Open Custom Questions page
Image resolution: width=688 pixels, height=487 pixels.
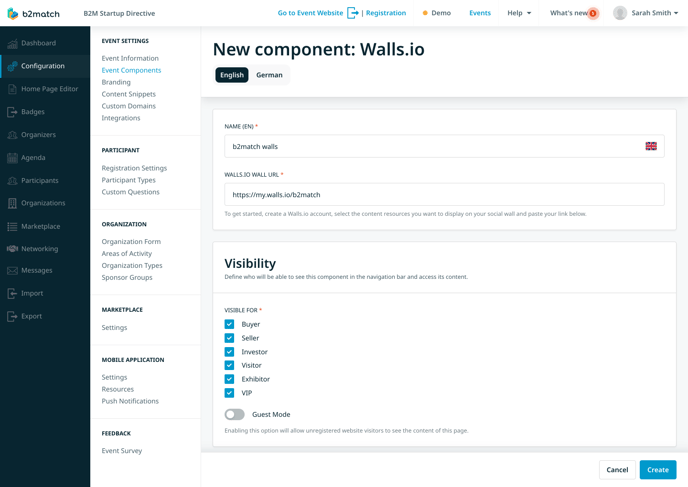pos(130,192)
